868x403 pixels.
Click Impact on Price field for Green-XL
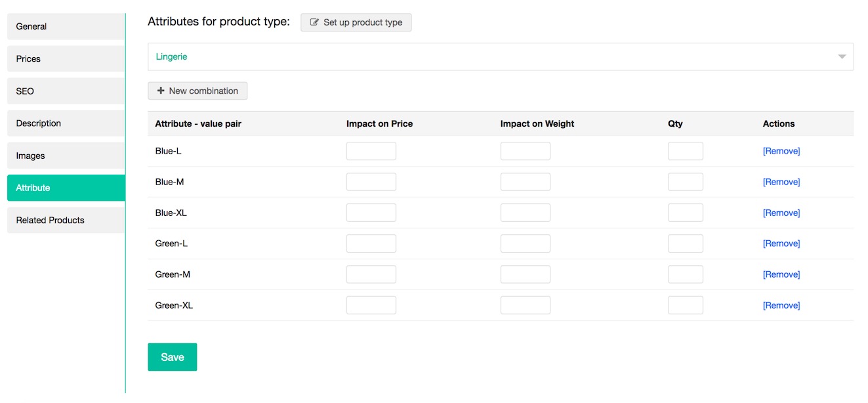pos(371,305)
